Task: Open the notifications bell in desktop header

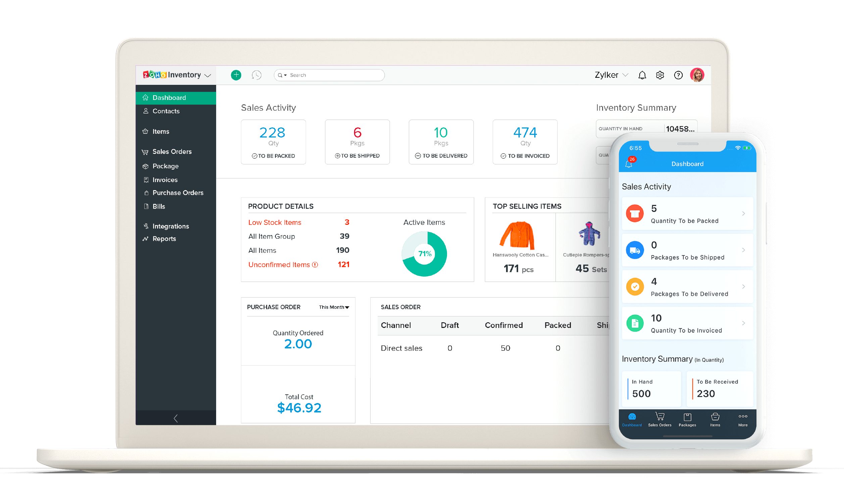Action: tap(642, 75)
